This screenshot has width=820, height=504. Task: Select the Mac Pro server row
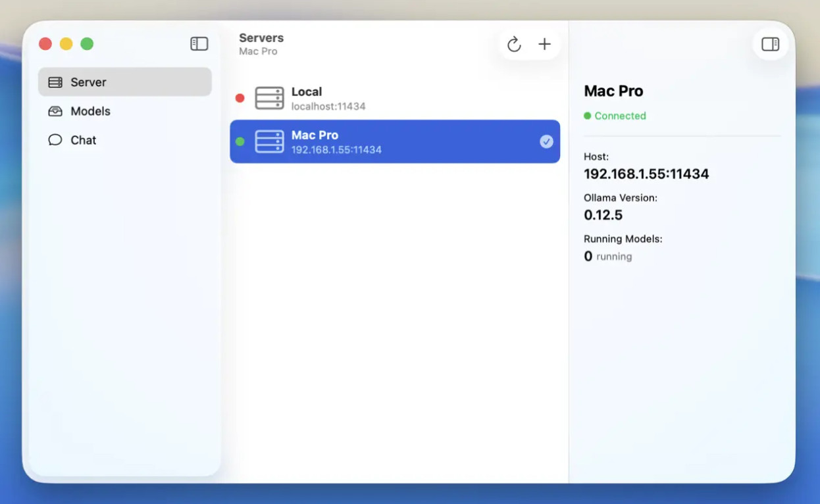pos(395,141)
